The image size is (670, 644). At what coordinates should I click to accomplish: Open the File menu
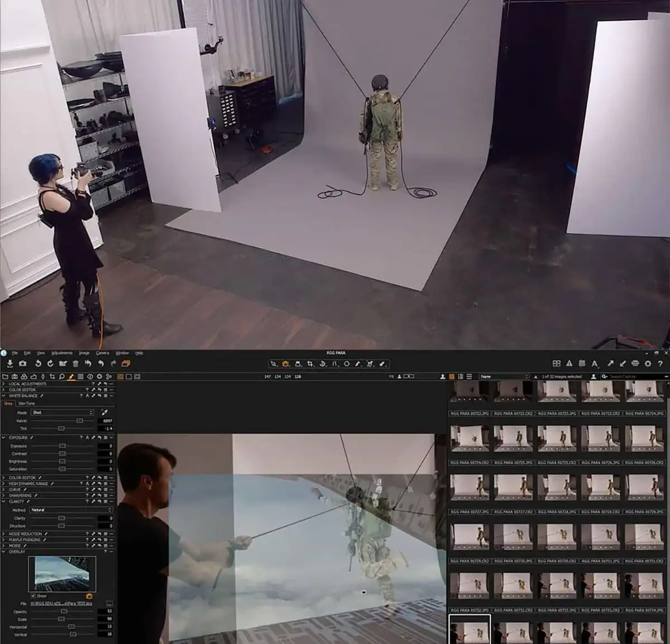pos(15,353)
